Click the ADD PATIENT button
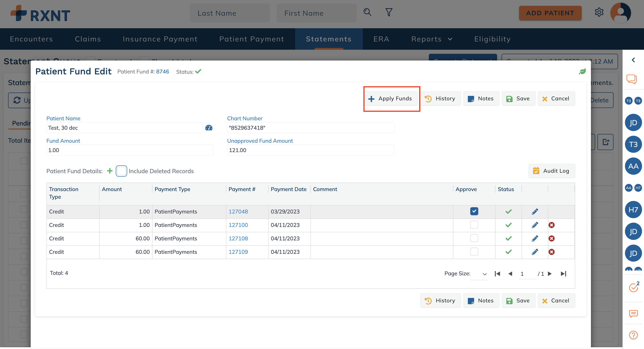Viewport: 644px width, 349px height. 550,13
